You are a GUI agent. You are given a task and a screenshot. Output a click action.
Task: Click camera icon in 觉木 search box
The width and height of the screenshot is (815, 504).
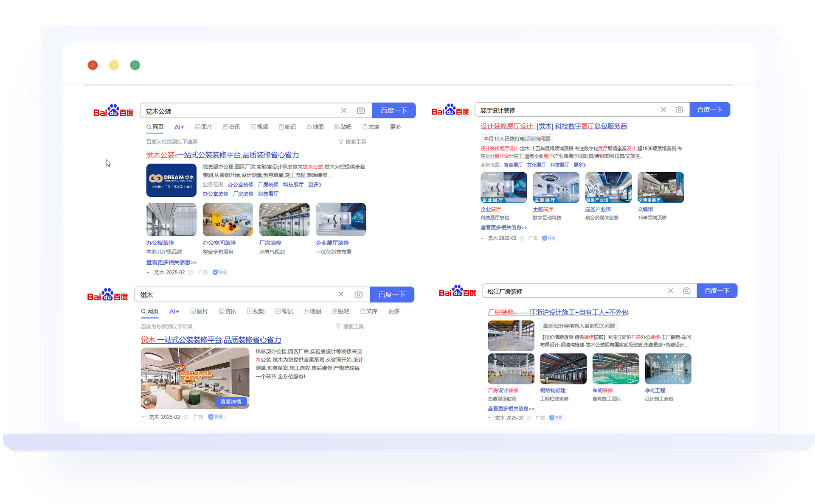point(359,294)
